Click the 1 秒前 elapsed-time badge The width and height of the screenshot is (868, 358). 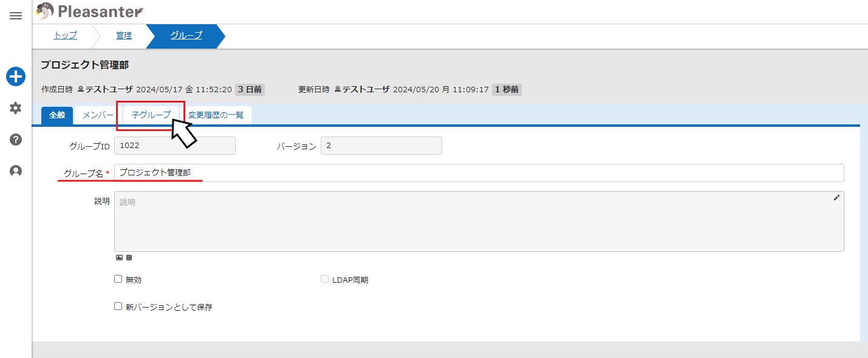click(x=507, y=90)
